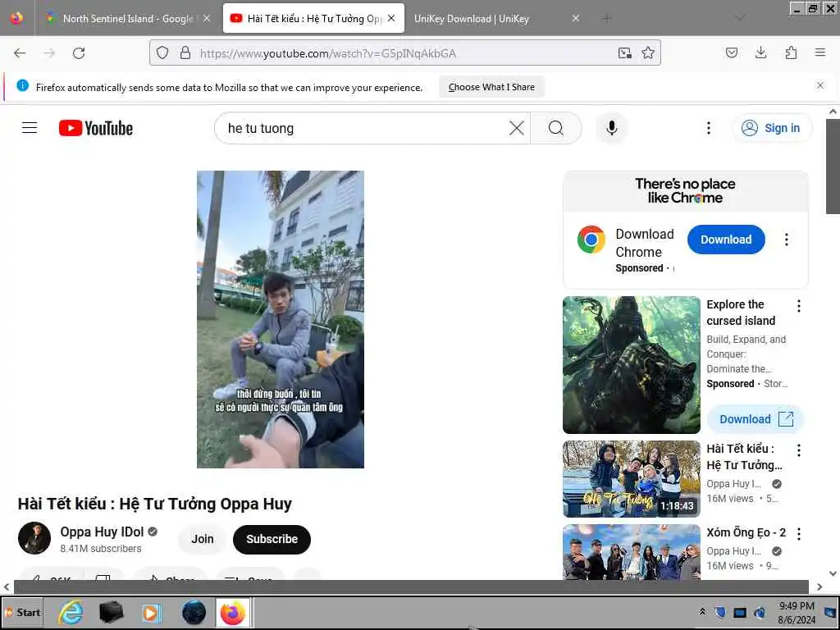840x630 pixels.
Task: Close the North Sentinel Island tab
Action: pos(207,18)
